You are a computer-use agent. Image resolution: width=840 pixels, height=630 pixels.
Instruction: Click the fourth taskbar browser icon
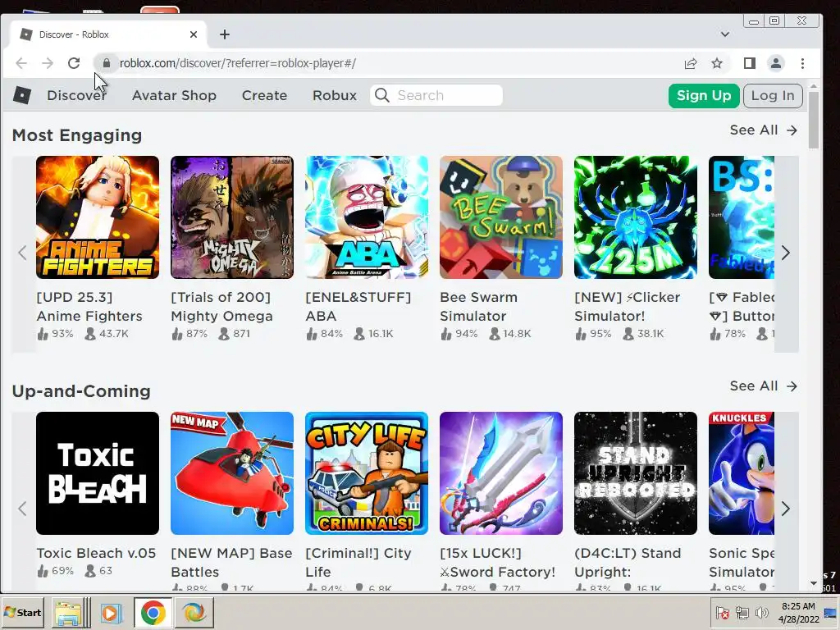pyautogui.click(x=194, y=612)
